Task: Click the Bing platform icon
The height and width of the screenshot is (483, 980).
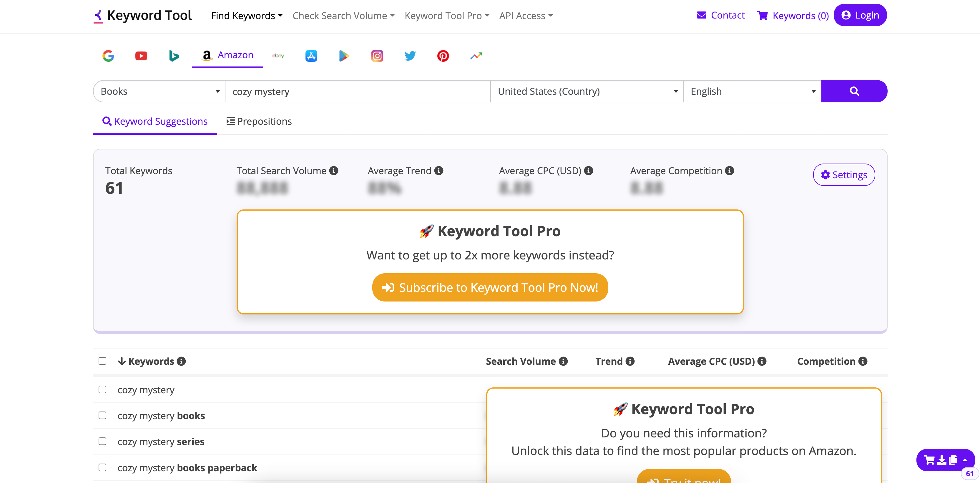Action: [x=175, y=55]
